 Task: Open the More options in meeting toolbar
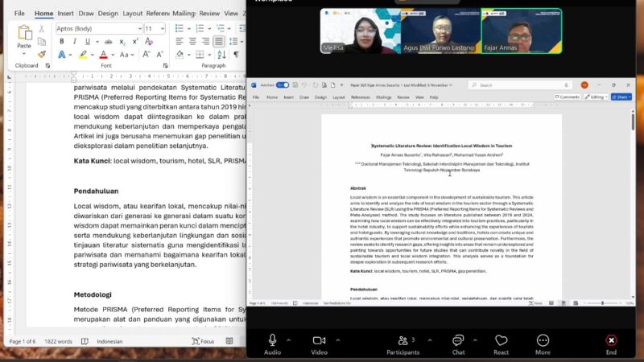click(x=543, y=344)
